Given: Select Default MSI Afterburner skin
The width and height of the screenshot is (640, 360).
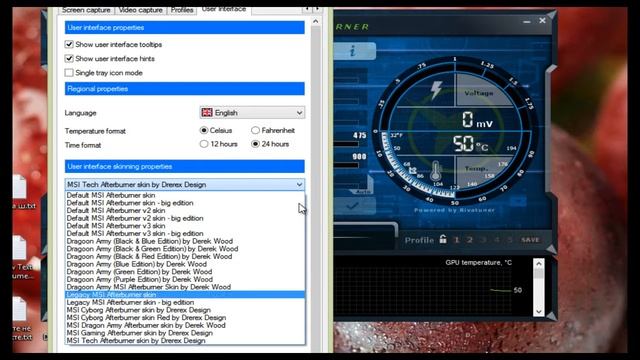Looking at the screenshot, I should [185, 195].
